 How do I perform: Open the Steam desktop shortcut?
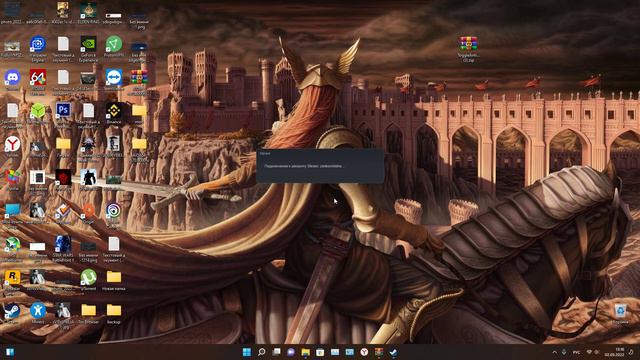[x=12, y=312]
